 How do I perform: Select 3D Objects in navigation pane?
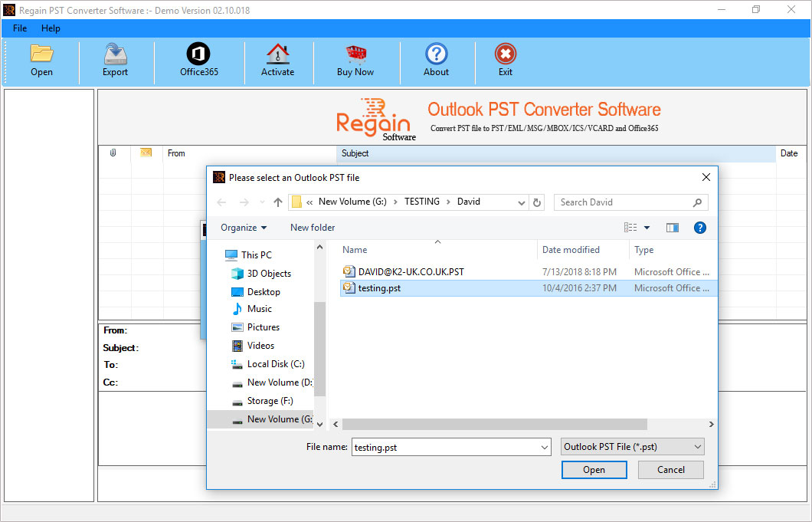point(261,274)
